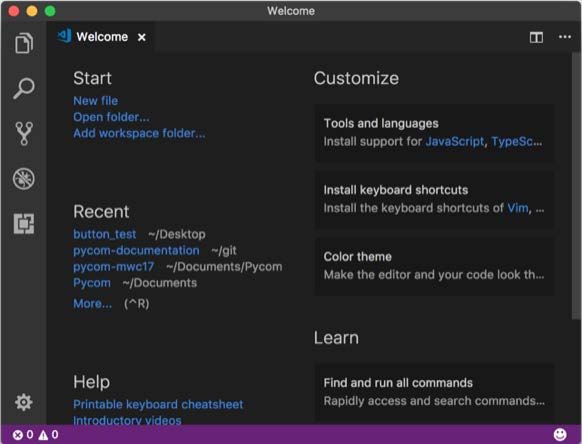Open the Color theme card
The width and height of the screenshot is (582, 444).
pyautogui.click(x=434, y=266)
